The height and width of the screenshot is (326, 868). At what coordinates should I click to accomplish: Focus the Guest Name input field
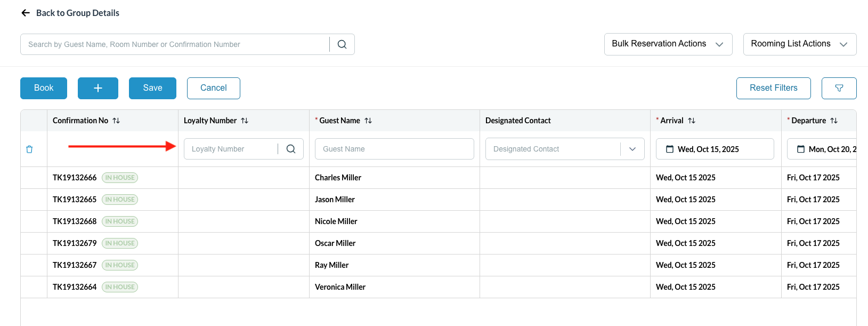click(x=394, y=149)
